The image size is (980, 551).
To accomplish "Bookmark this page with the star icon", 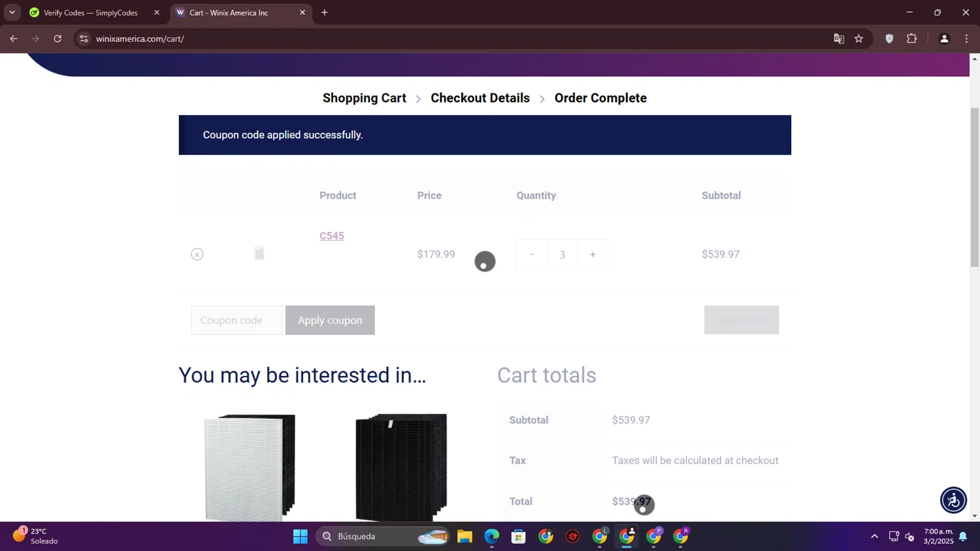I will [x=858, y=39].
